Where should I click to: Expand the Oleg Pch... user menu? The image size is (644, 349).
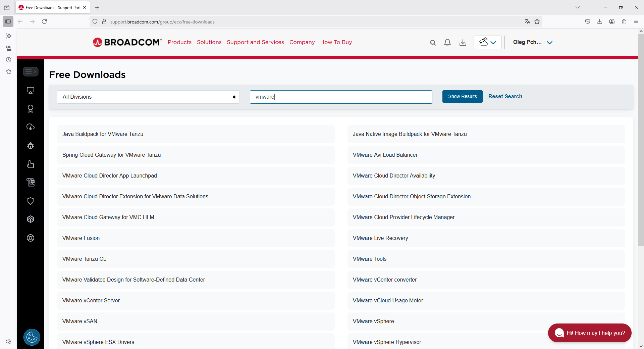(x=533, y=42)
